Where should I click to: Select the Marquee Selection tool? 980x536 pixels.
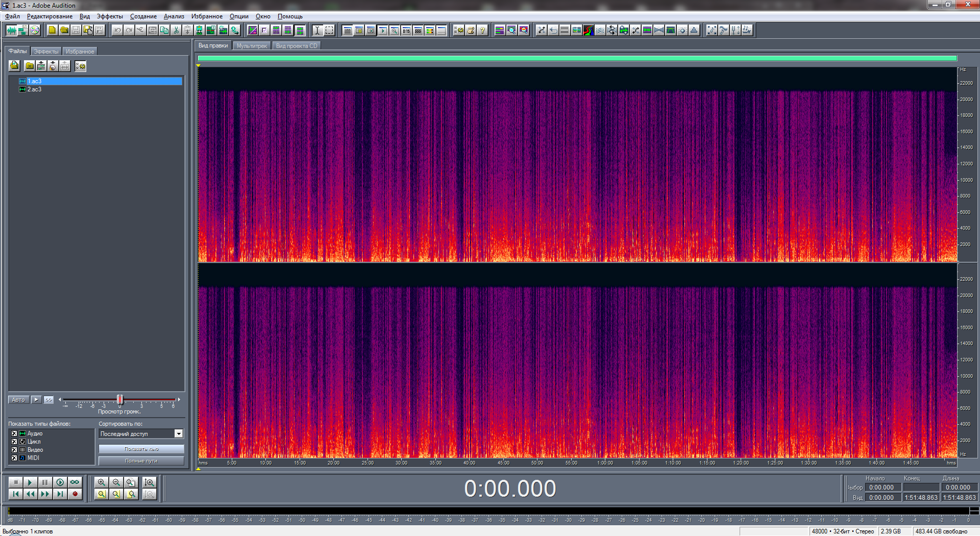[329, 30]
